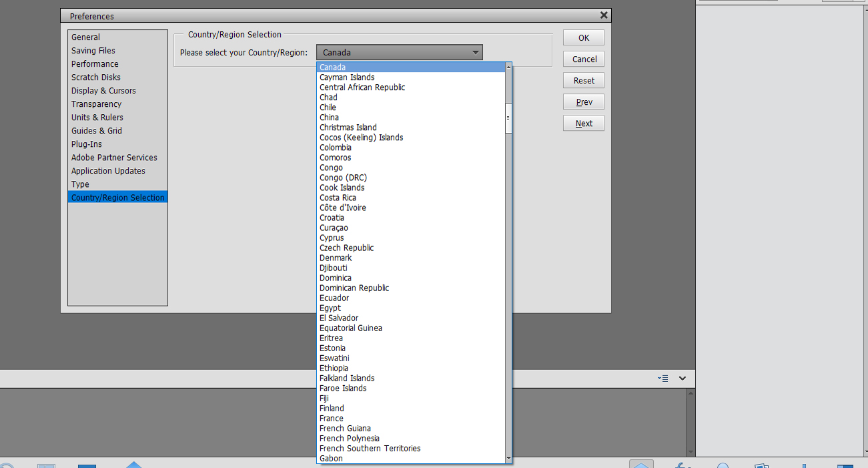Select the Congo (DRC) entry

tap(411, 177)
